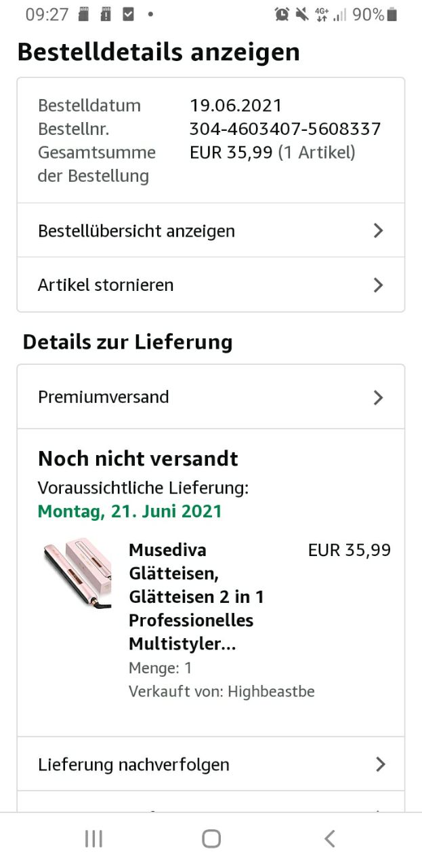Tap the alarm icon in status bar

tap(282, 14)
